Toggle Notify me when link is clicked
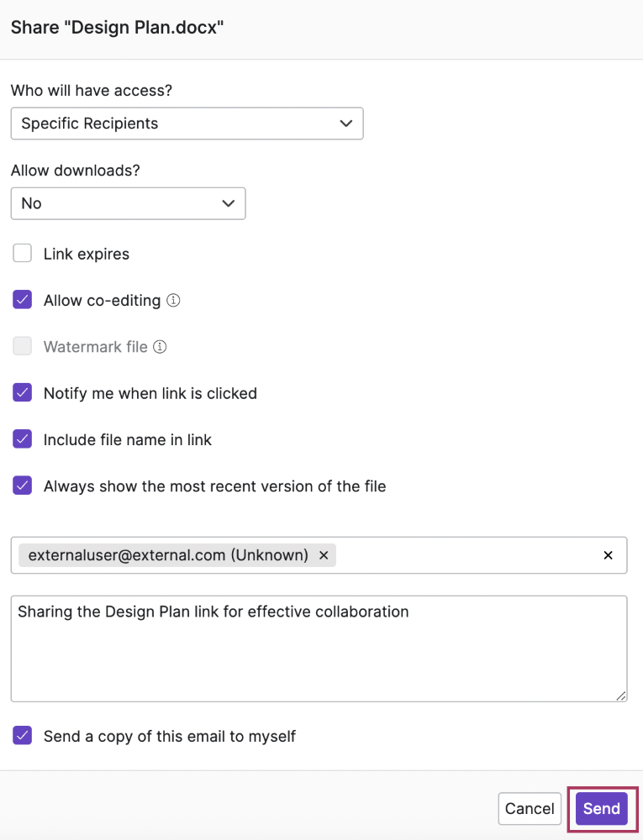643x840 pixels. [x=23, y=392]
